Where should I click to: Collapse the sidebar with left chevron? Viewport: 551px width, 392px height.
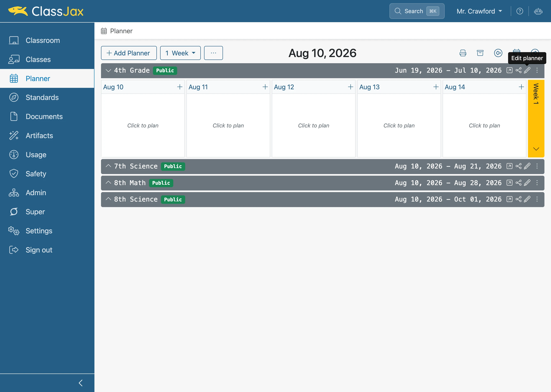click(x=81, y=383)
